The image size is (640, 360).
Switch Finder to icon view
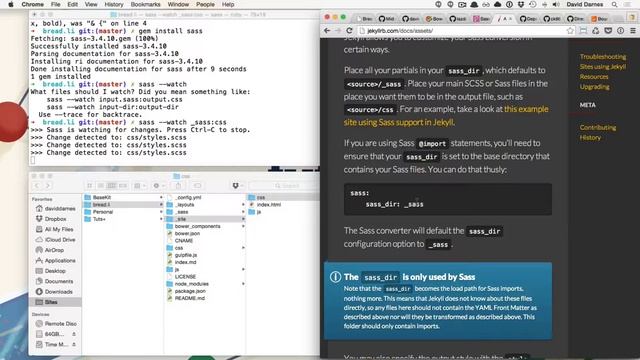[90, 186]
